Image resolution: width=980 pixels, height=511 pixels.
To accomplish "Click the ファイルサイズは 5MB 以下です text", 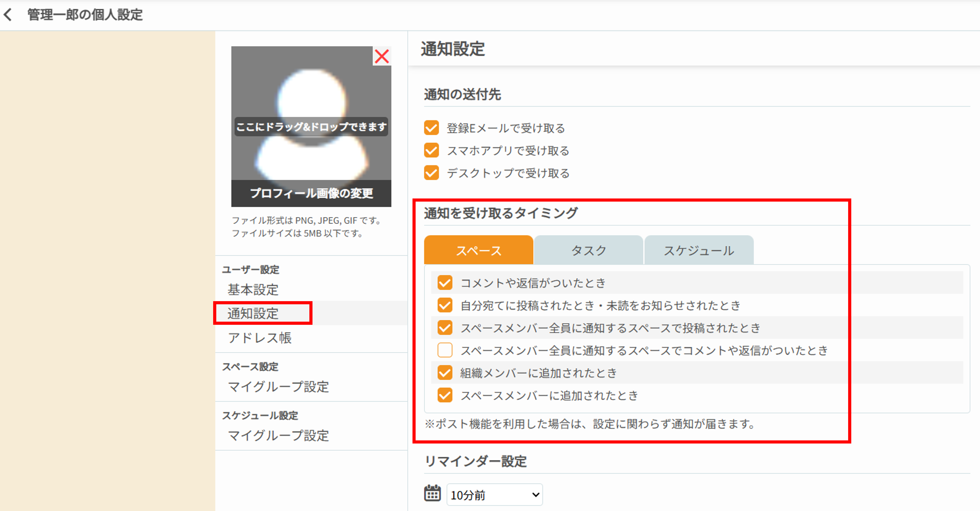I will click(x=297, y=233).
